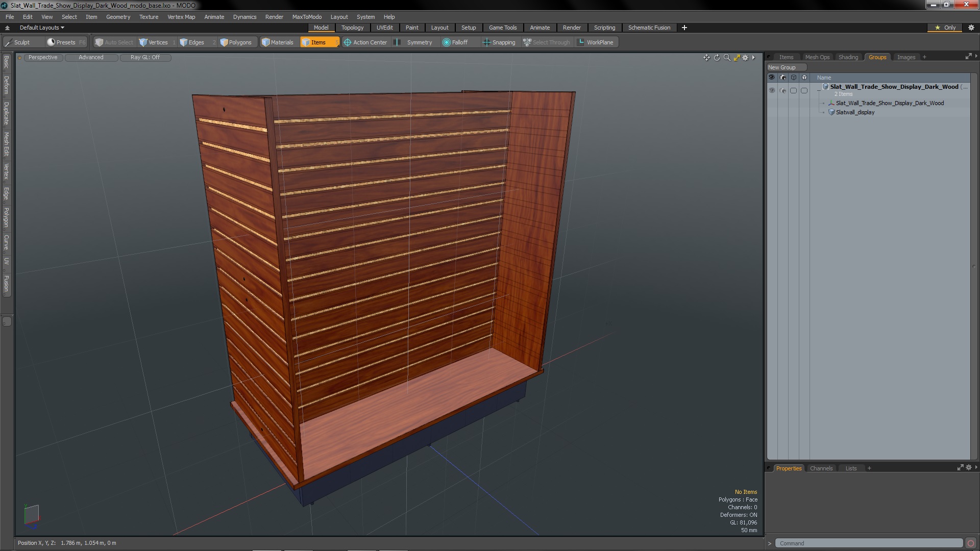Image resolution: width=980 pixels, height=551 pixels.
Task: Click the Name column header
Action: click(x=824, y=78)
